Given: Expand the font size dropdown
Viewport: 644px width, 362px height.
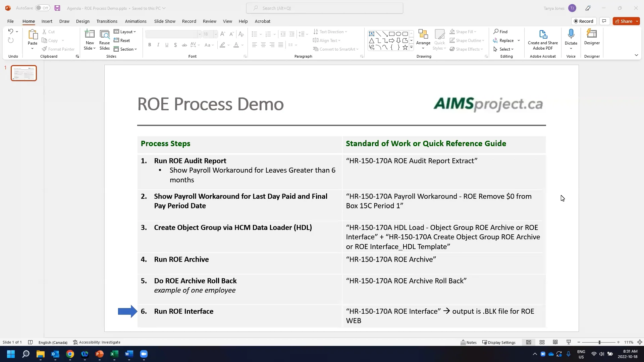Looking at the screenshot, I should click(x=215, y=34).
